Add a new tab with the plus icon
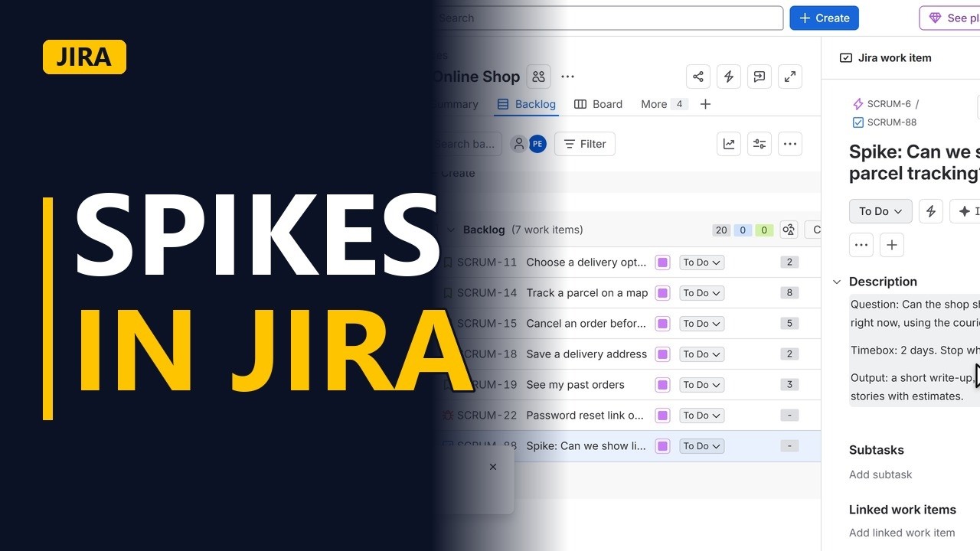 [x=705, y=104]
